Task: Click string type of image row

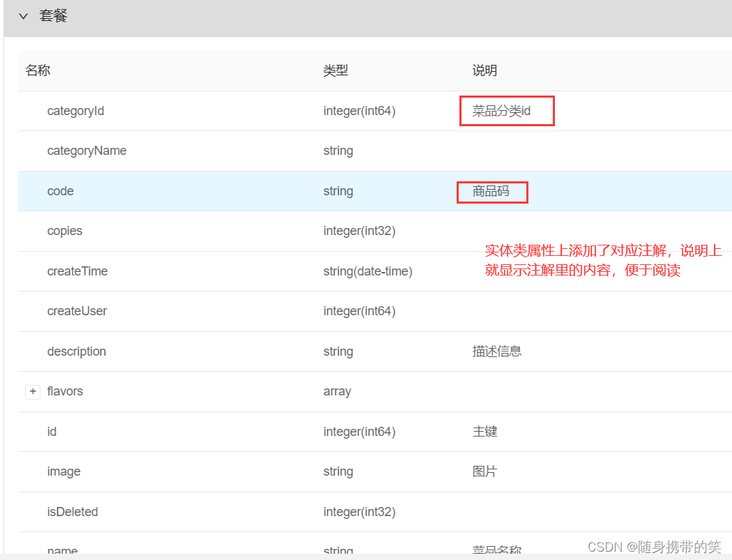Action: pos(338,471)
